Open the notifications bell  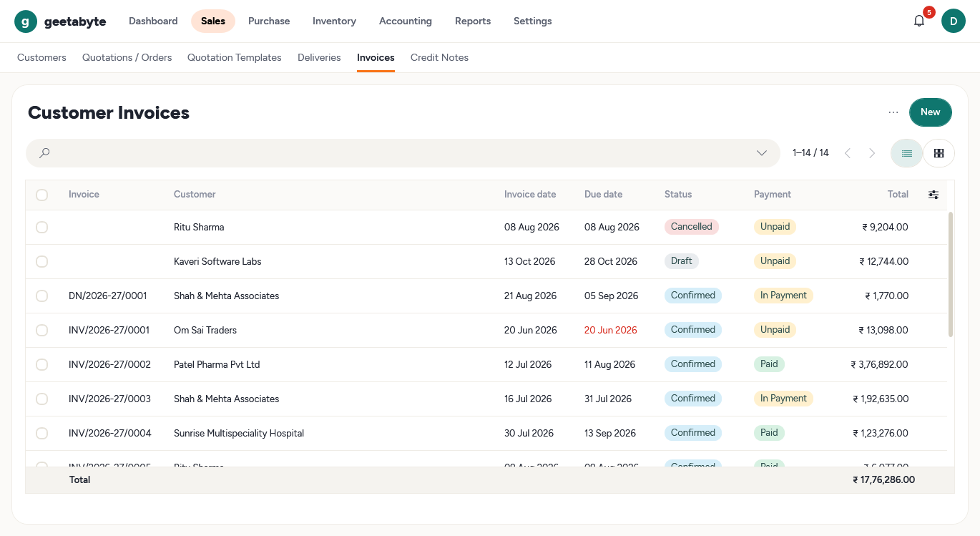(919, 21)
